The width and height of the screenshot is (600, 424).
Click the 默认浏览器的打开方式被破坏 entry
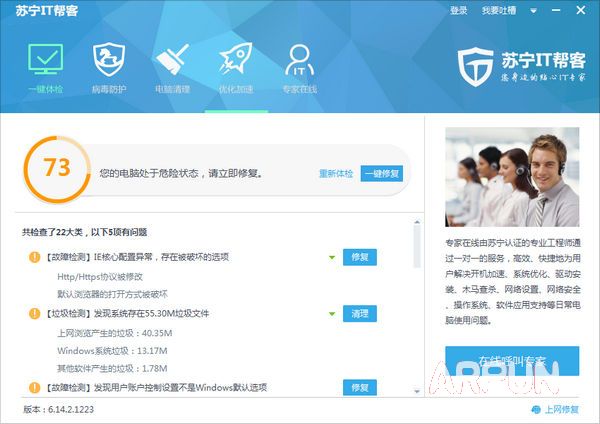112,294
